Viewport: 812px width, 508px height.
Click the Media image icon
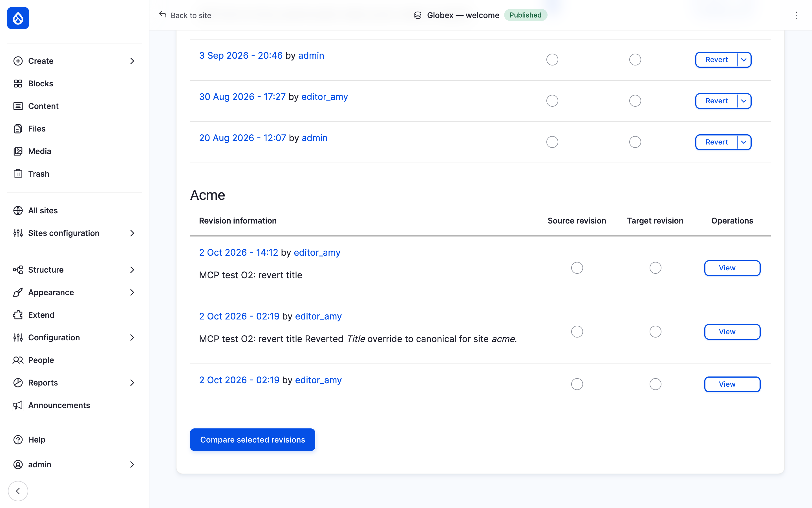18,151
